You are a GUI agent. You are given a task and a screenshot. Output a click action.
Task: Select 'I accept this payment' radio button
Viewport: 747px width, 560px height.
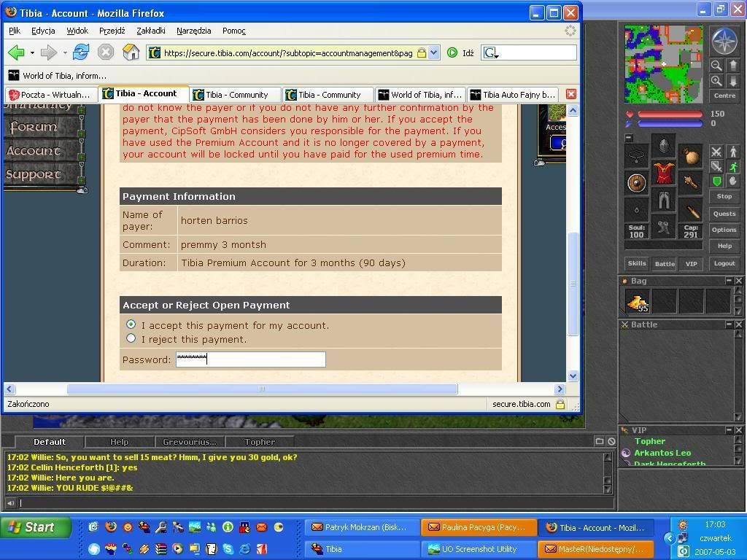pos(131,324)
